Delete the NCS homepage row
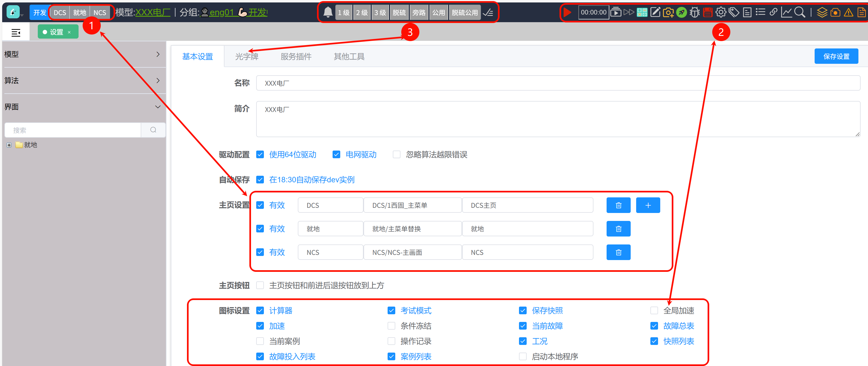The image size is (868, 366). tap(618, 252)
